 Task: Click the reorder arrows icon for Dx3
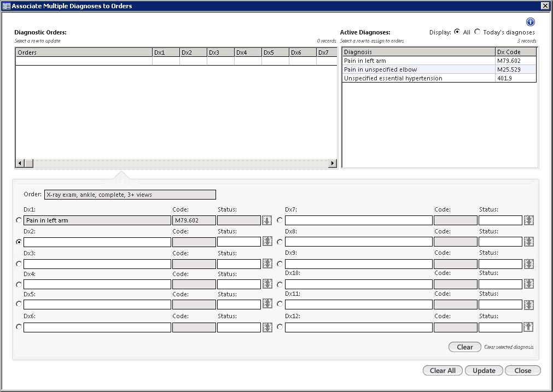267,264
